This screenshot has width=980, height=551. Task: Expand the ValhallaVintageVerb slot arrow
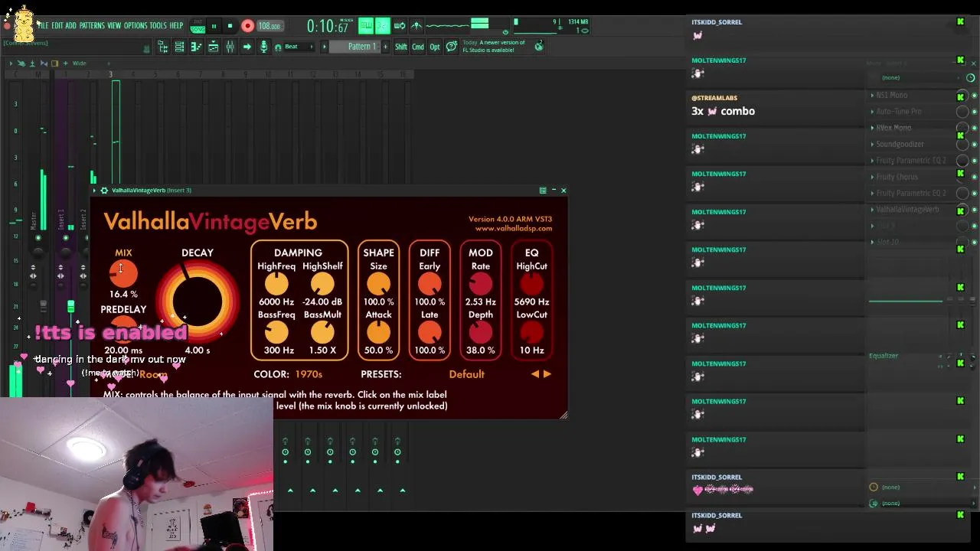point(872,210)
